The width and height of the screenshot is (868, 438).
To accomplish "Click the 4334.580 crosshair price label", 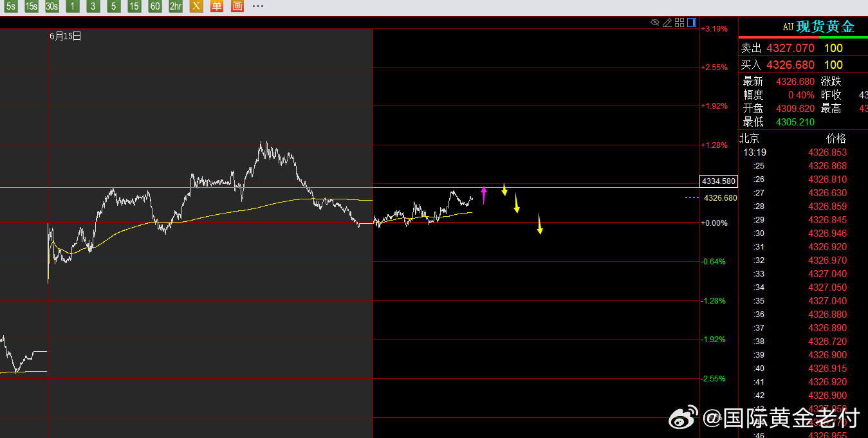I will (719, 181).
